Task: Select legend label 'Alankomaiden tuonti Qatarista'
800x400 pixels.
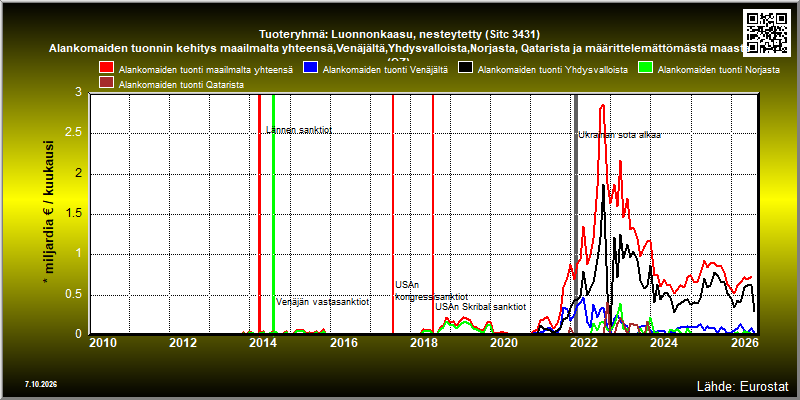Action: (181, 85)
